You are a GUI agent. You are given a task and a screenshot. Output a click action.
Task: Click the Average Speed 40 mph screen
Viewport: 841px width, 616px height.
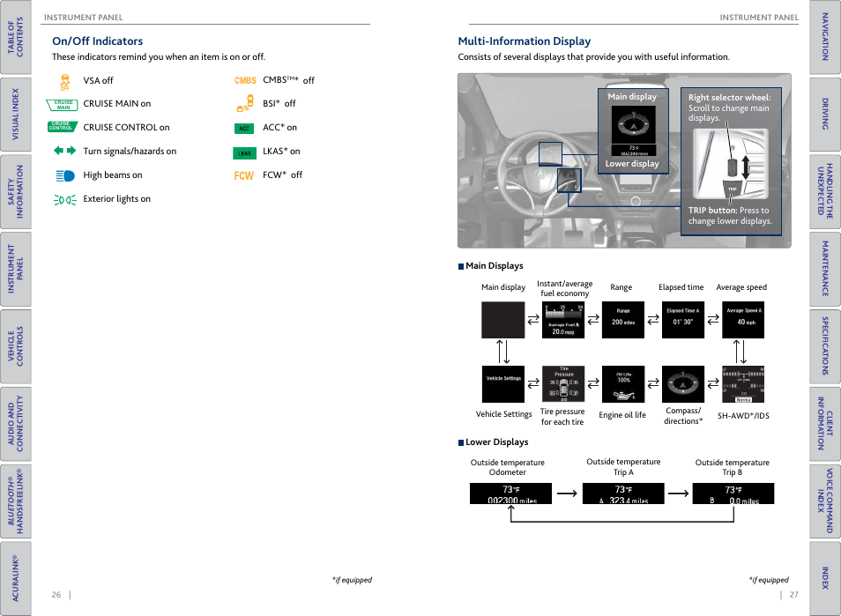[x=743, y=320]
